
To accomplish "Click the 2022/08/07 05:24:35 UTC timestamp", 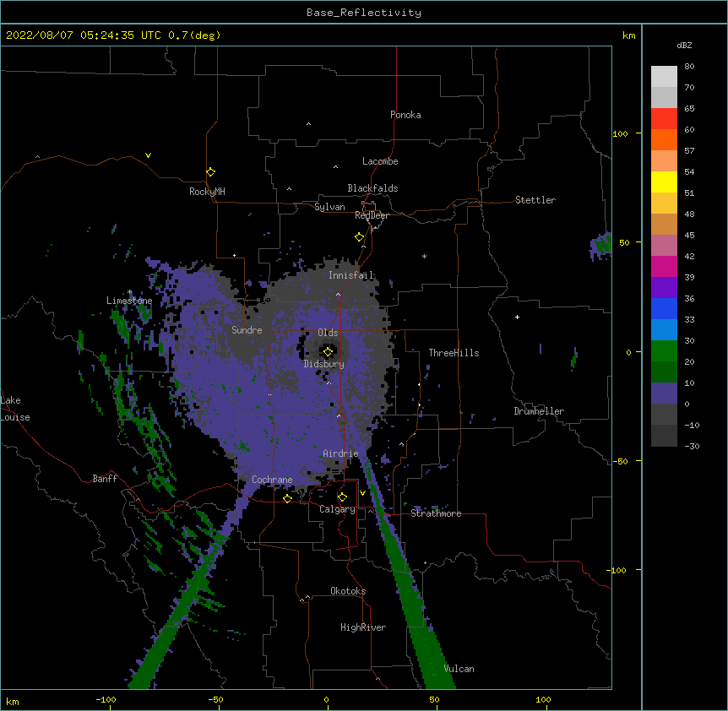I will coord(84,35).
